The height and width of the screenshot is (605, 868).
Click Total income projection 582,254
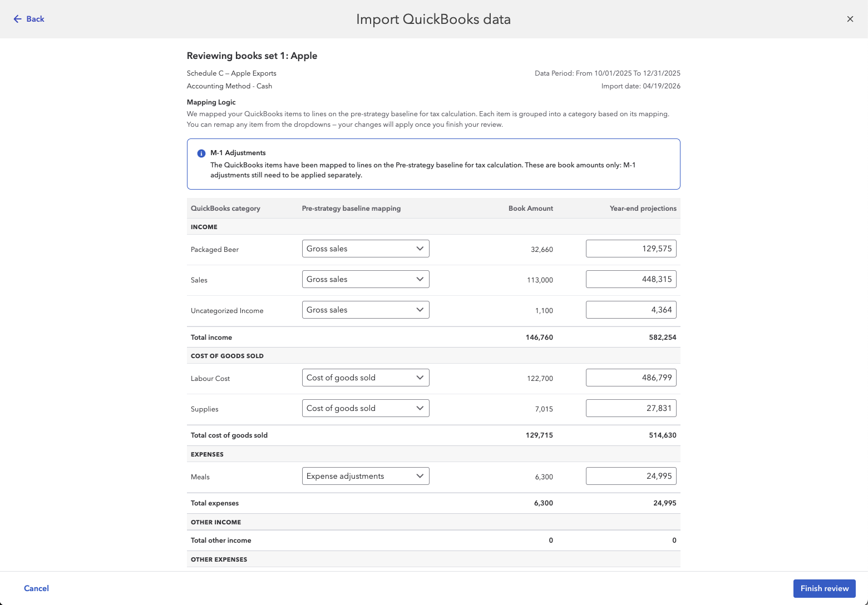(x=663, y=338)
